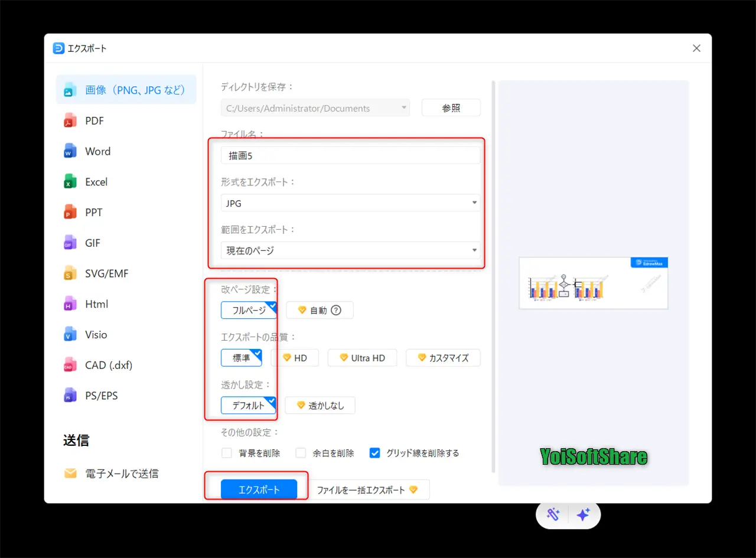Click the email envelope icon
Viewport: 756px width, 558px height.
(x=70, y=474)
